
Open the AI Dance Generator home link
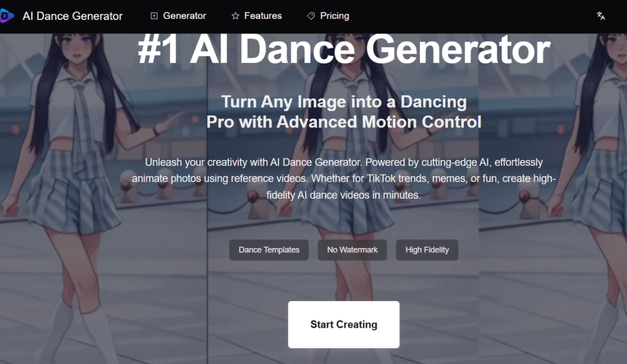(72, 16)
